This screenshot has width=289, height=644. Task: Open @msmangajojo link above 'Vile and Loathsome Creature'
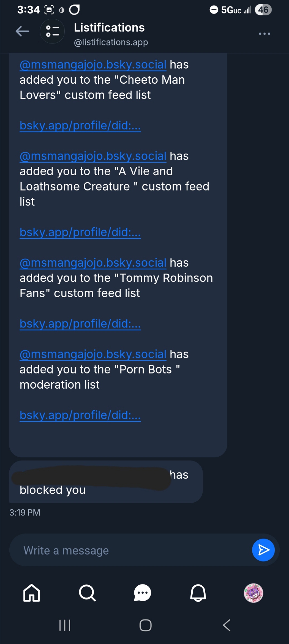[93, 156]
